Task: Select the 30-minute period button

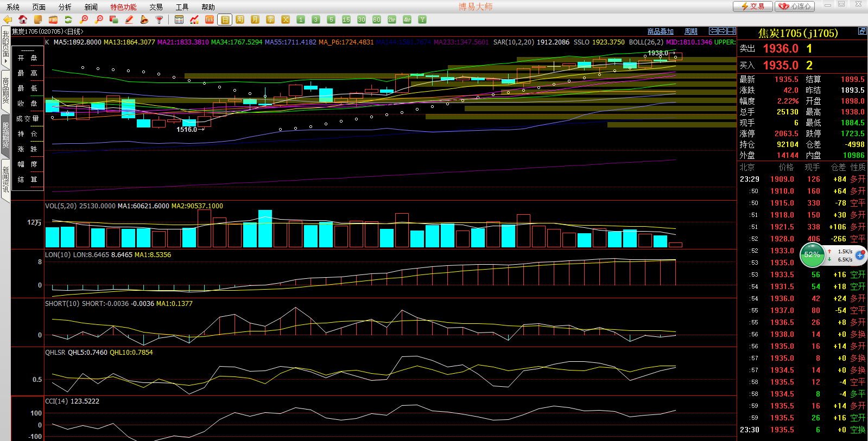Action: coord(362,20)
